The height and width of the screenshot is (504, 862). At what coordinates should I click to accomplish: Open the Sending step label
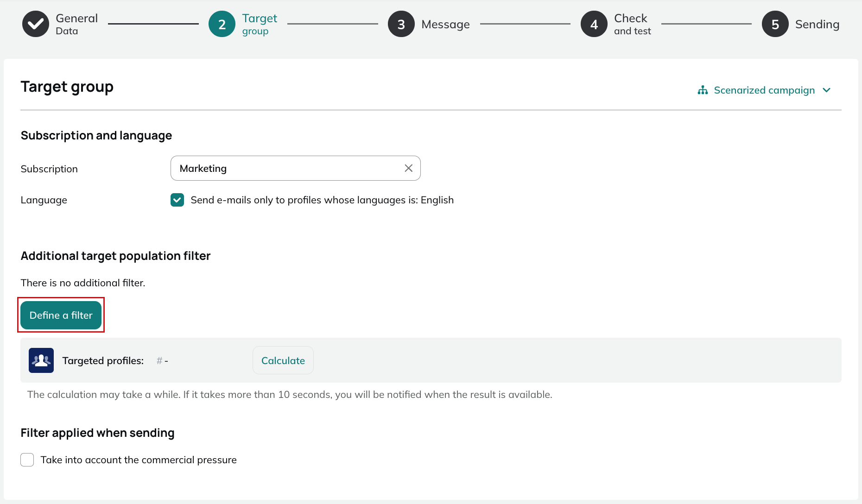coord(817,25)
